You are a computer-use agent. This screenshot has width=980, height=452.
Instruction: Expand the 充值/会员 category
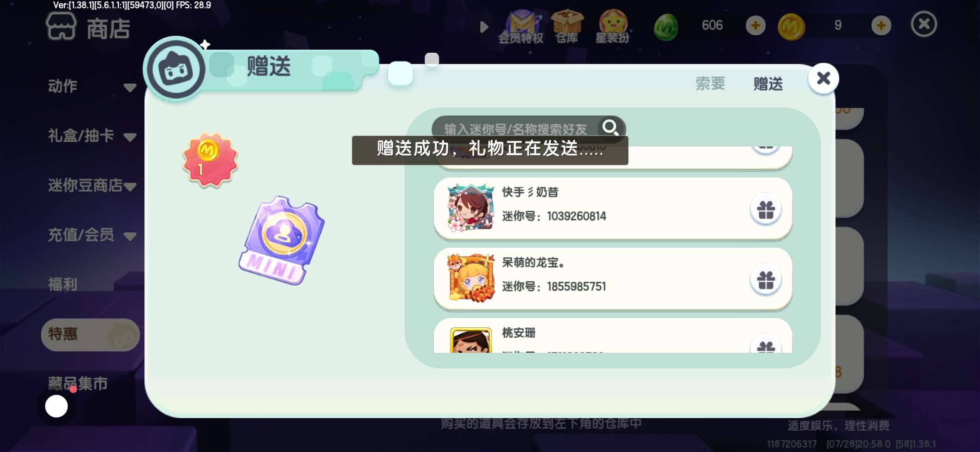91,235
